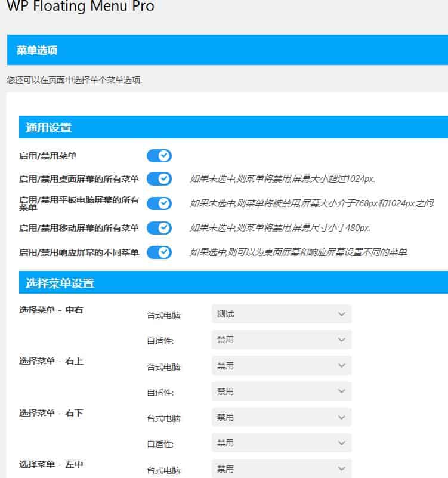Click the 您还可以在页面中选择单个菜单选项 description
448x478 pixels.
(75, 80)
